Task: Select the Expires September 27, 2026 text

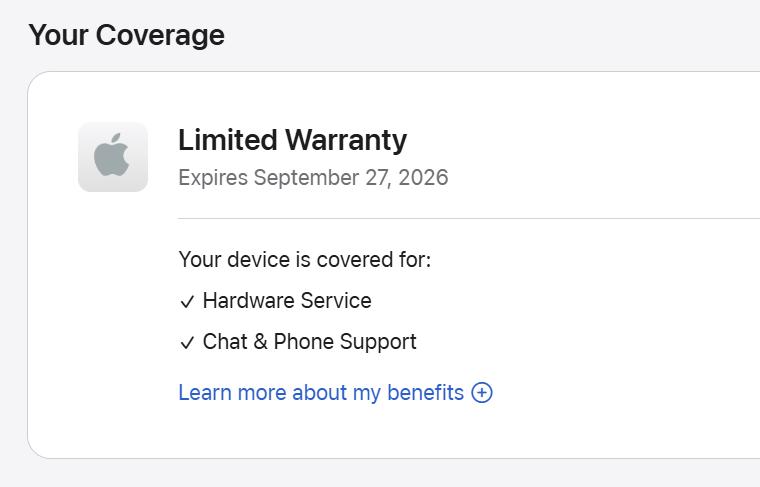Action: pyautogui.click(x=313, y=178)
